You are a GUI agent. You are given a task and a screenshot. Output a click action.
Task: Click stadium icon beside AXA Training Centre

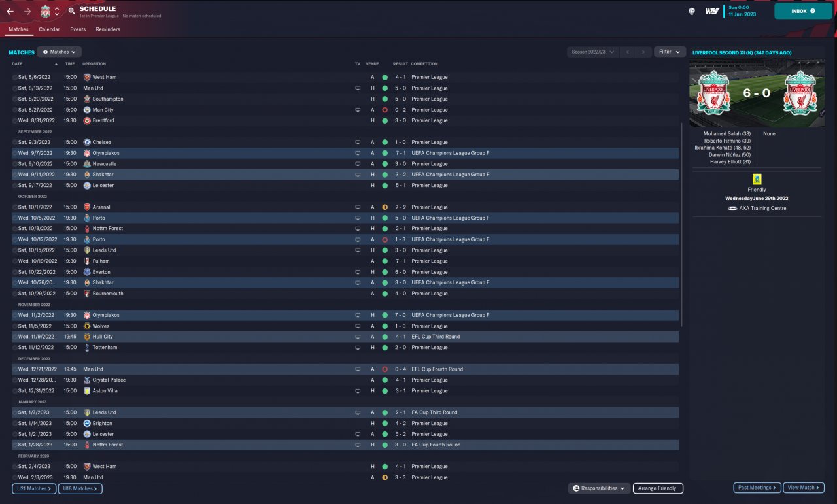732,209
